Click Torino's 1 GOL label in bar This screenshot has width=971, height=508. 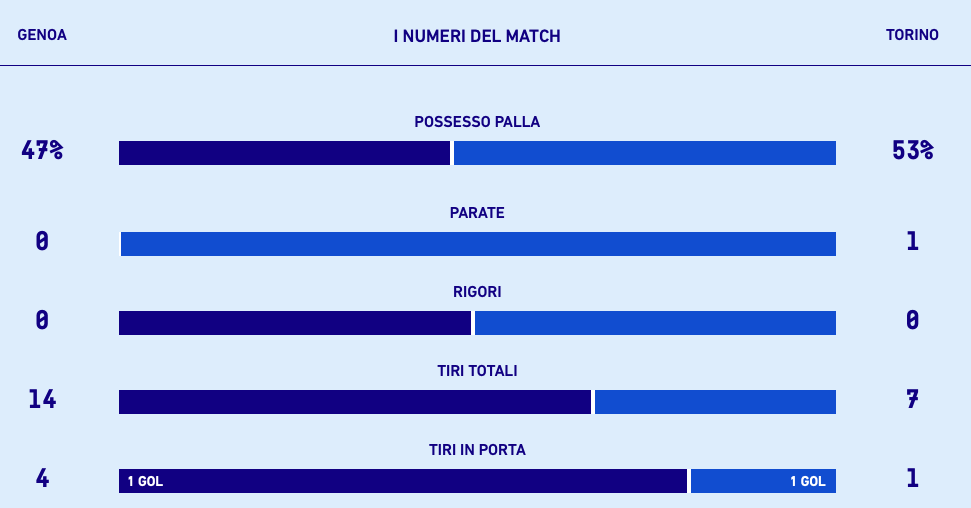[808, 481]
